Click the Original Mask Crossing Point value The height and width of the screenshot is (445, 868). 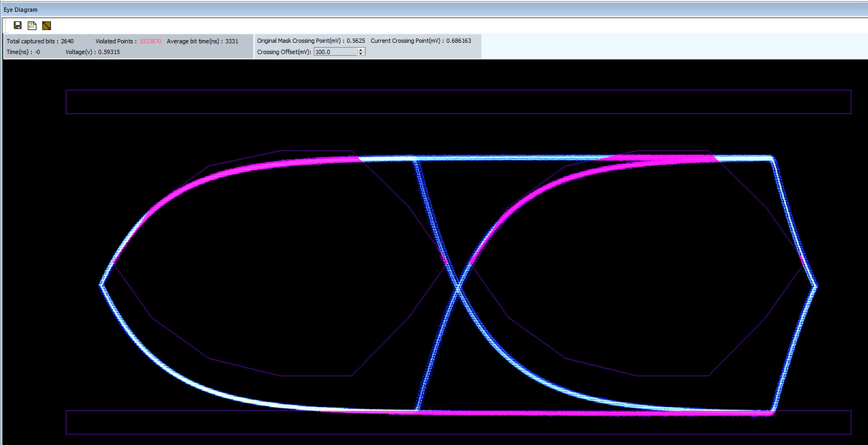click(x=356, y=41)
